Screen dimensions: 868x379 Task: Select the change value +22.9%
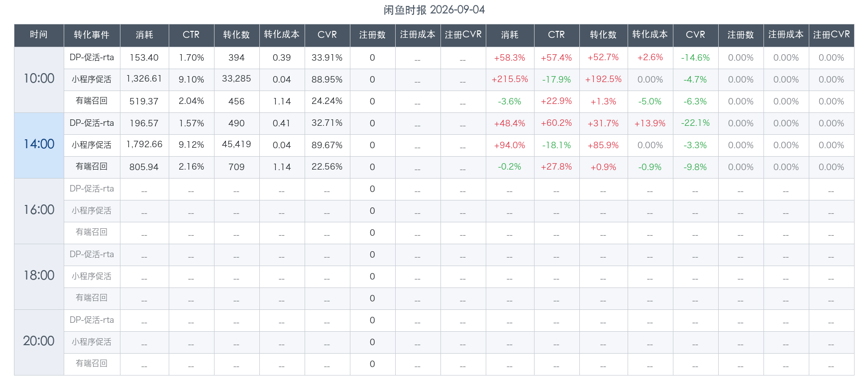click(556, 101)
